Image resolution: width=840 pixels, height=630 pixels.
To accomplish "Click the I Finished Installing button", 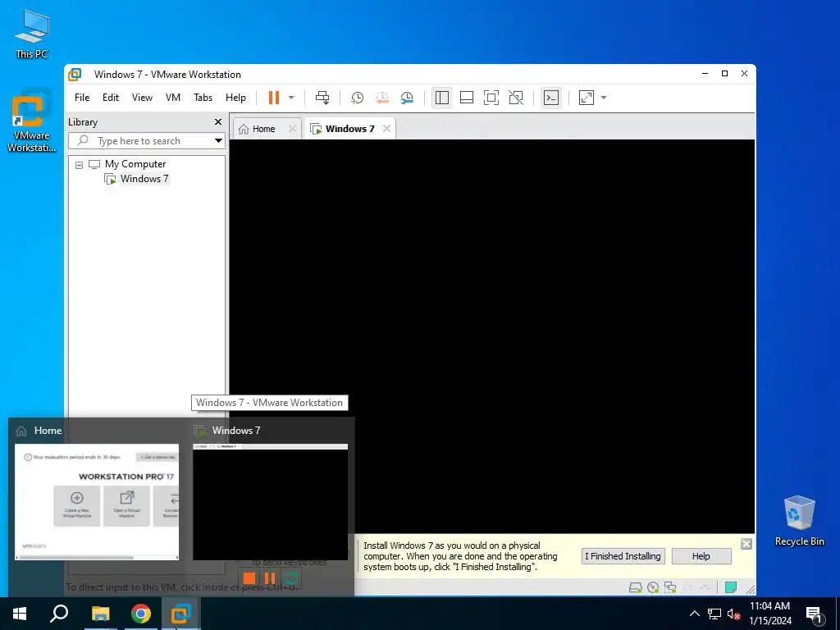I will [623, 556].
